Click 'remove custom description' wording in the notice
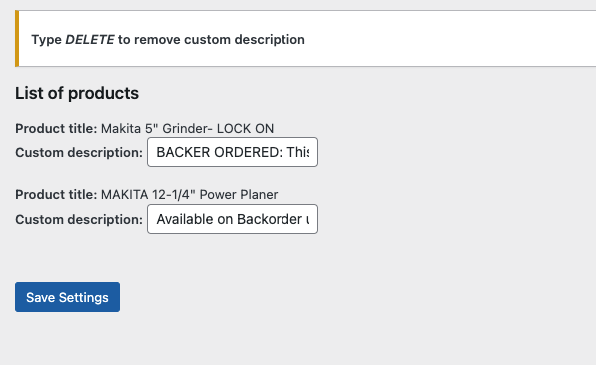Viewport: 596px width, 365px height. 219,40
